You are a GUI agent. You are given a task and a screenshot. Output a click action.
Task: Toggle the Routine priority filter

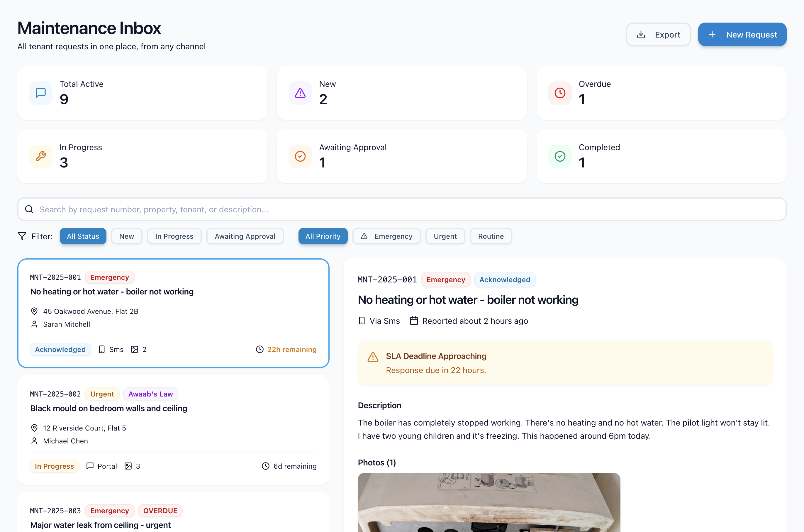491,236
